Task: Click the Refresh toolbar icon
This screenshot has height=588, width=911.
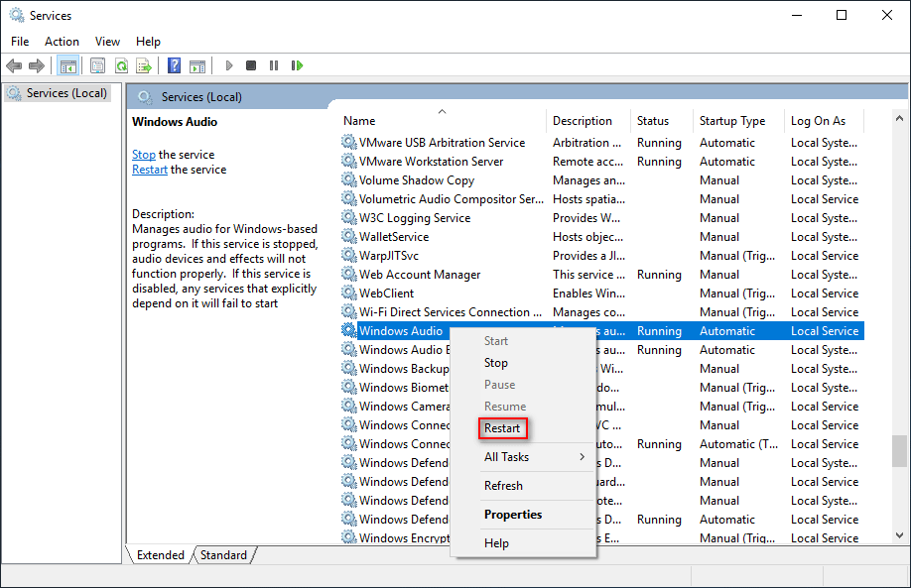Action: (121, 65)
